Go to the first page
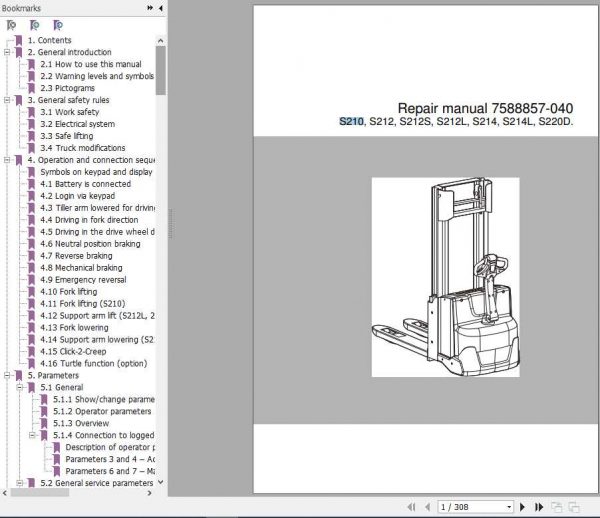This screenshot has height=518, width=600. (x=411, y=507)
